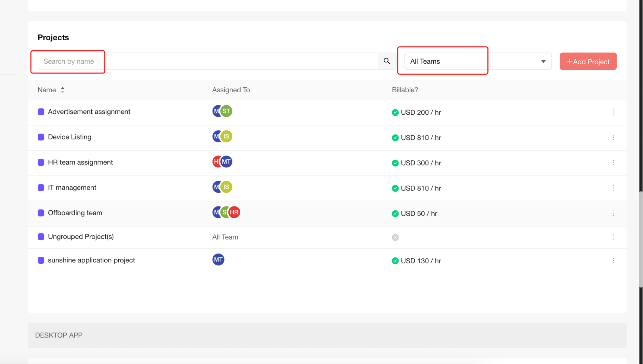Open three-dot menu for Device Listing
Viewport: 643px width, 364px height.
tap(613, 138)
